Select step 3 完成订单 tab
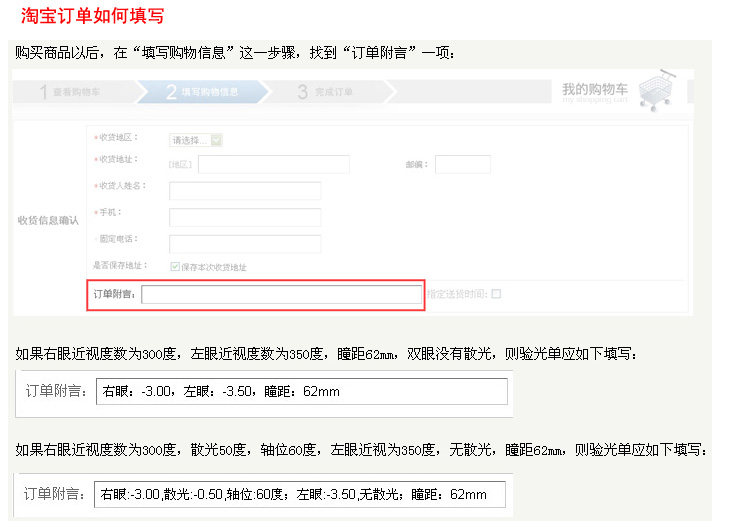 [x=330, y=91]
